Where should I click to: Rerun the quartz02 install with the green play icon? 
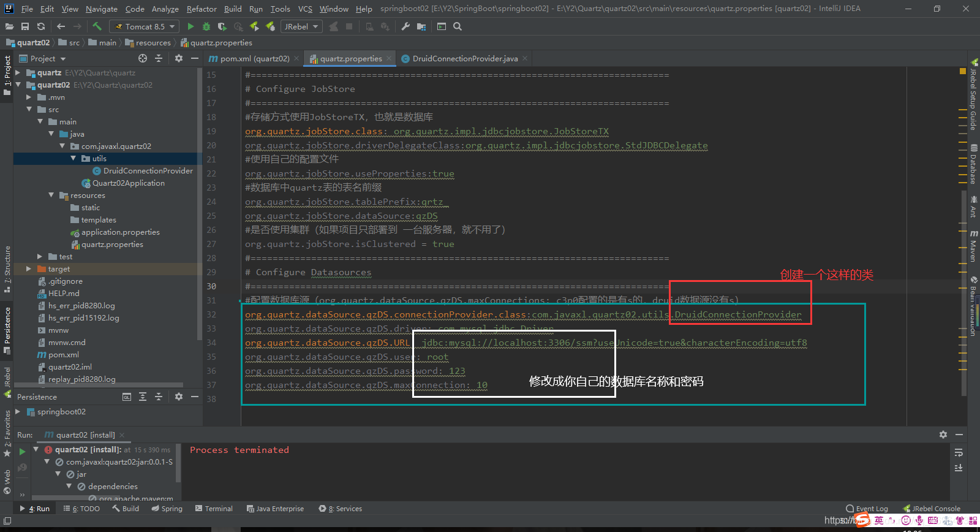click(x=22, y=452)
